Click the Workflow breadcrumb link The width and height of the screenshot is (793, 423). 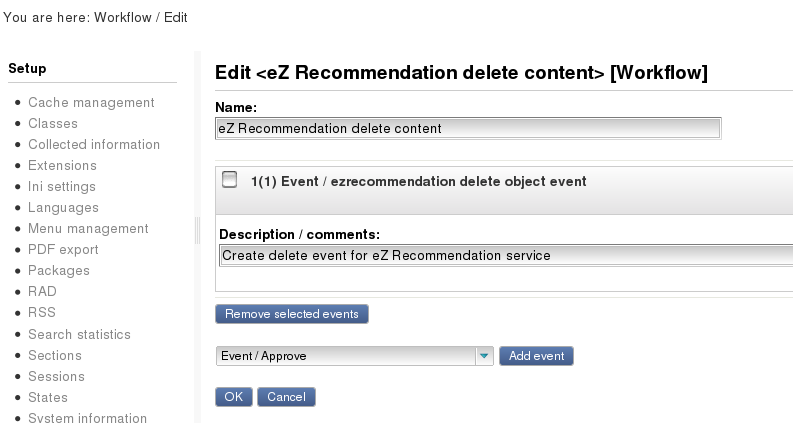pyautogui.click(x=123, y=17)
